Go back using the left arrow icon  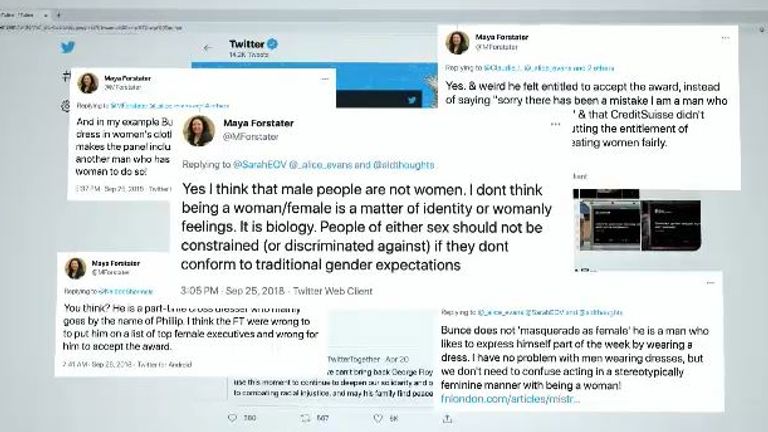[208, 48]
